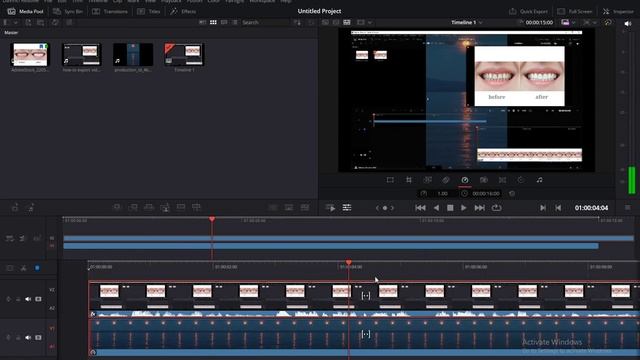Mute audio on track V2
Viewport: 640px width, 360px height.
(28, 299)
